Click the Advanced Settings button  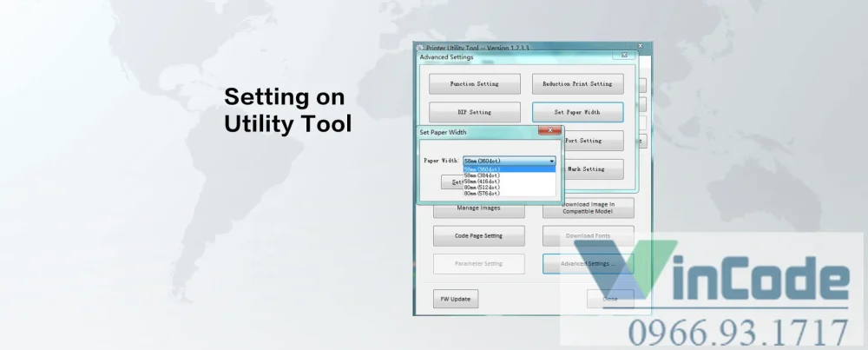[588, 263]
